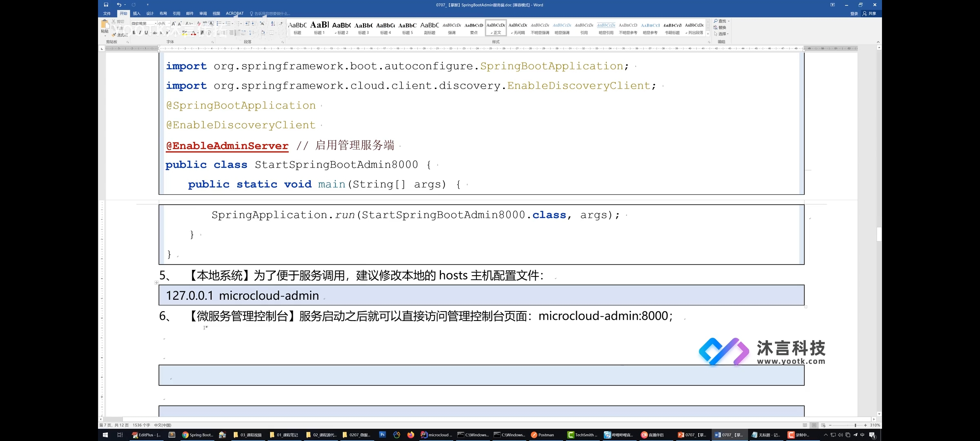Select the 副标题 style
980x441 pixels.
[430, 28]
